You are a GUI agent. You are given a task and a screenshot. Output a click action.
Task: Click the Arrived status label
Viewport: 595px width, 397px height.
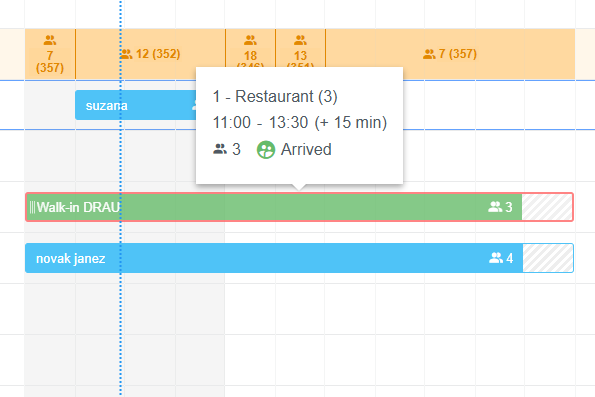[x=306, y=149]
